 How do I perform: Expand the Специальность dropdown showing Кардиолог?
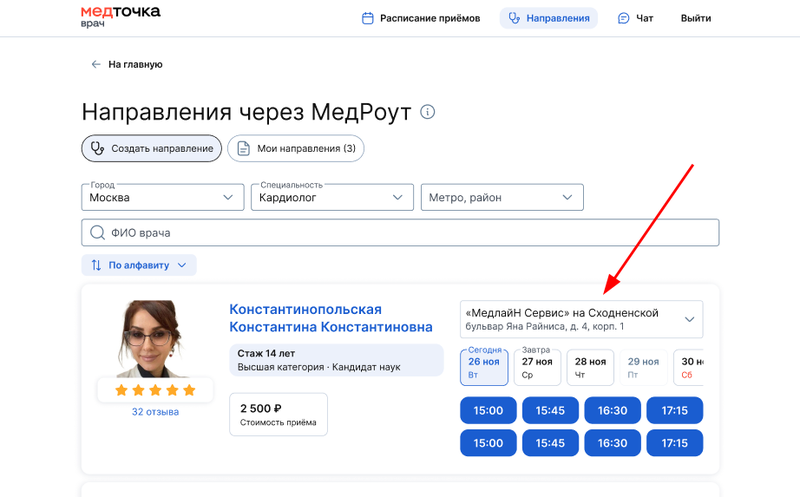pyautogui.click(x=332, y=197)
